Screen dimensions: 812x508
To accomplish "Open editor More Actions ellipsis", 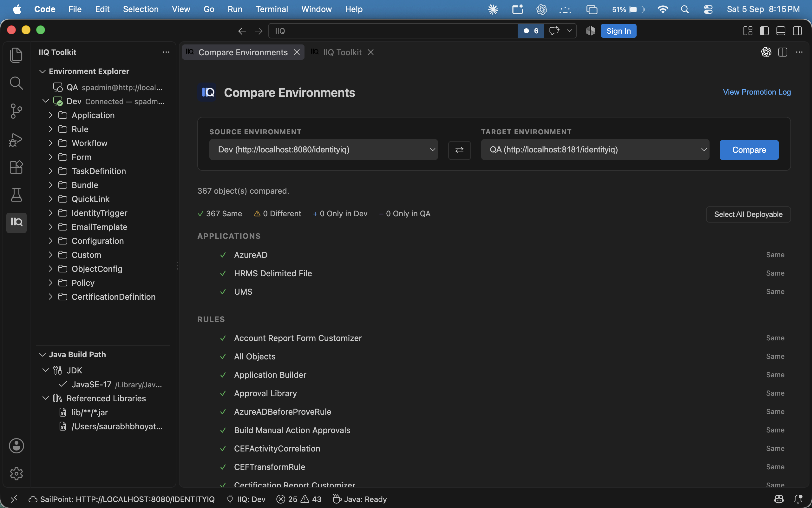I will tap(799, 52).
